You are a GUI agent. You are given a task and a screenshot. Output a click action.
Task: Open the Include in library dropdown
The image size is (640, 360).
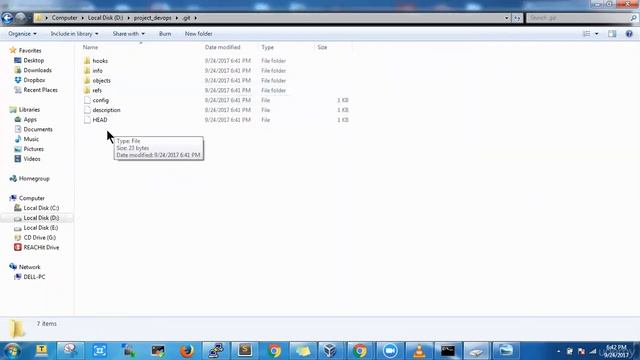(74, 34)
